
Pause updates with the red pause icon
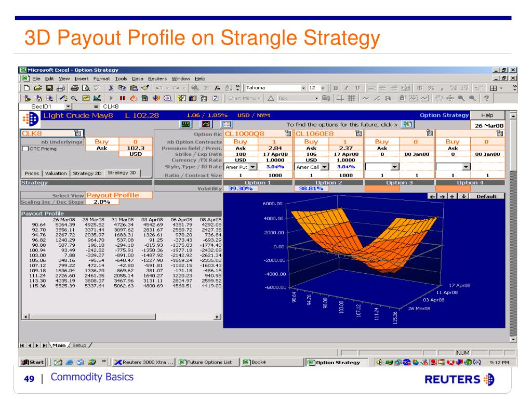coord(123,98)
